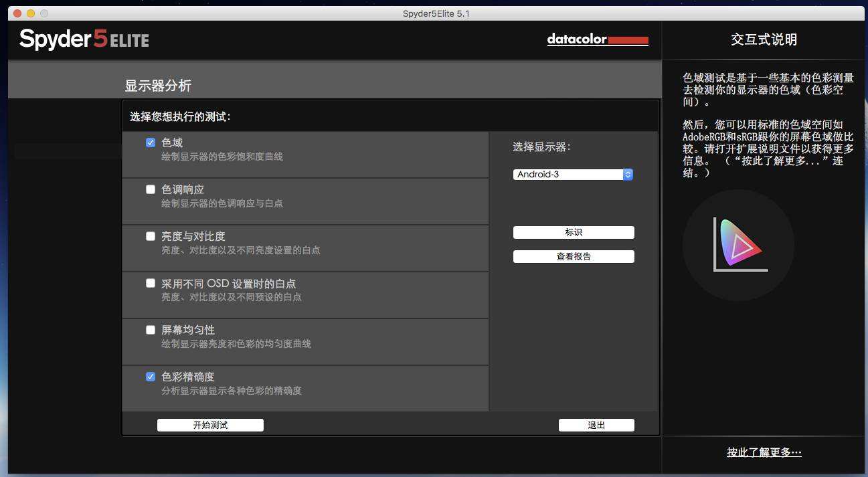Tick the 亮度与对比度 checkbox
The height and width of the screenshot is (477, 868).
pos(151,236)
